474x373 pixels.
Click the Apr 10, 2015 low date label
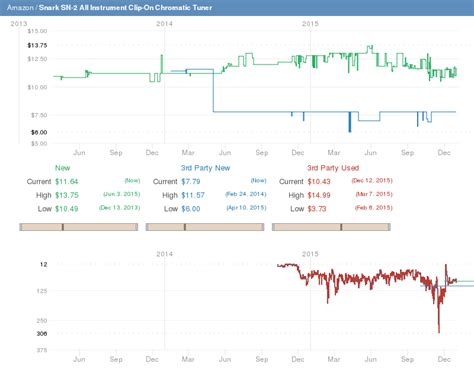click(246, 208)
